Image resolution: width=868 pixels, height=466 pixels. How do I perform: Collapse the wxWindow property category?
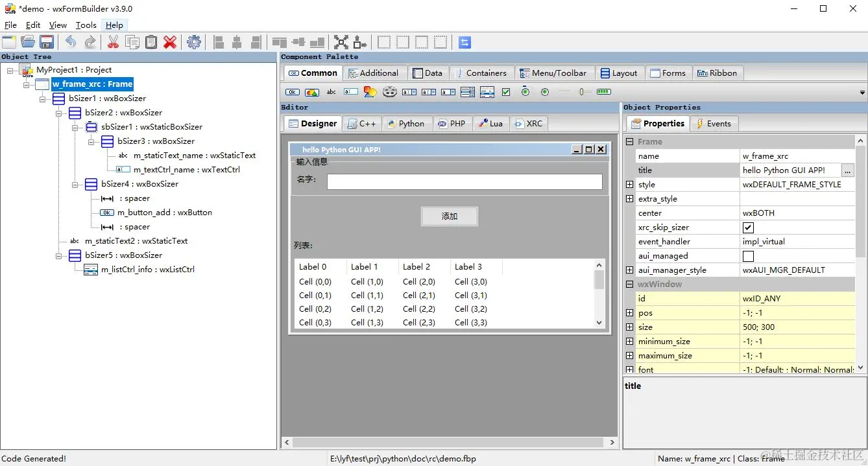click(629, 285)
